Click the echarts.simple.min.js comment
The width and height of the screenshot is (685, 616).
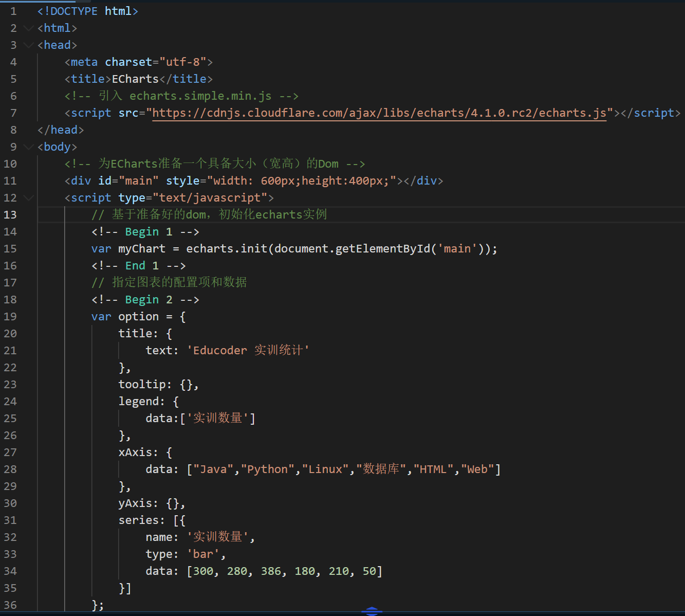(x=181, y=96)
